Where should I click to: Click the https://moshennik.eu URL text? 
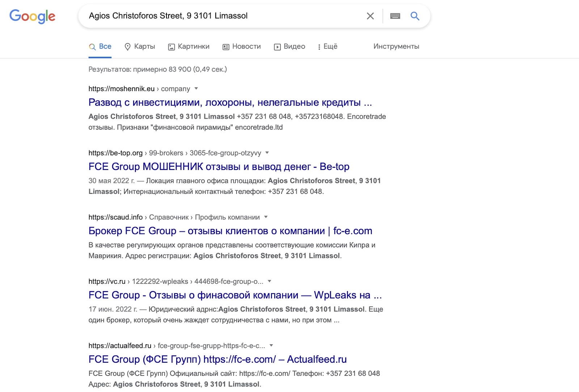tap(122, 89)
